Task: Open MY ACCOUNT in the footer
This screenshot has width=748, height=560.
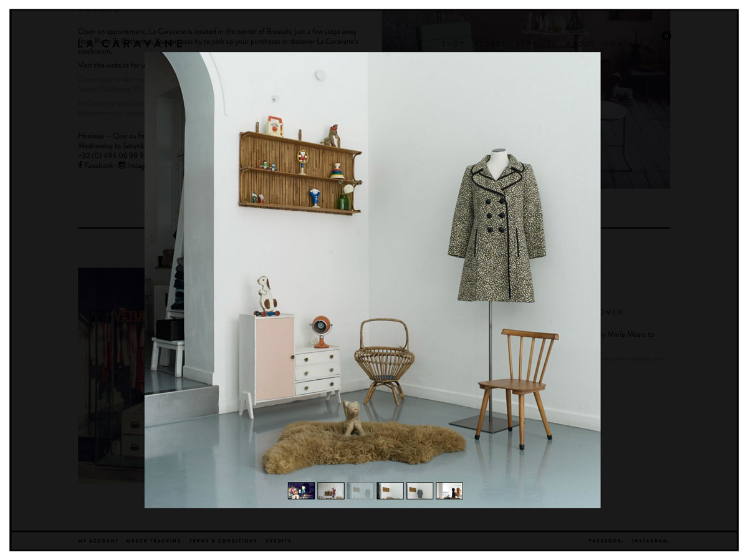Action: coord(98,541)
